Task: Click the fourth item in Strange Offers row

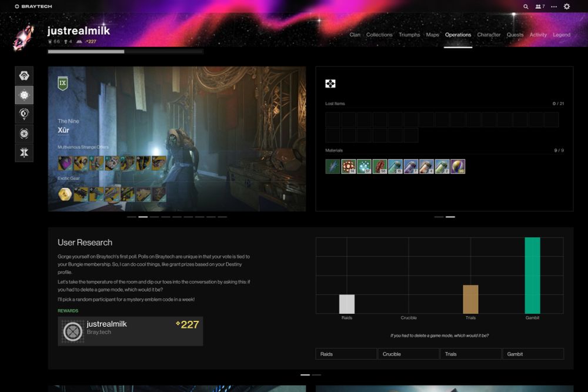Action: coord(112,163)
